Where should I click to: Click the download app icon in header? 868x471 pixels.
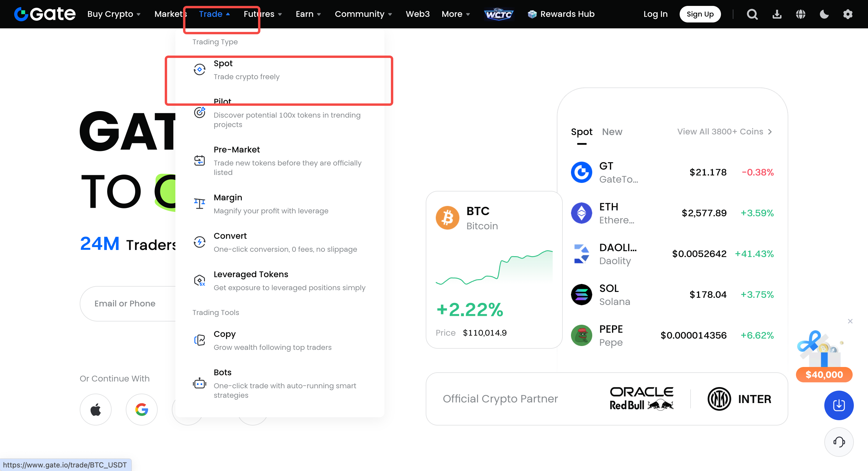[777, 14]
